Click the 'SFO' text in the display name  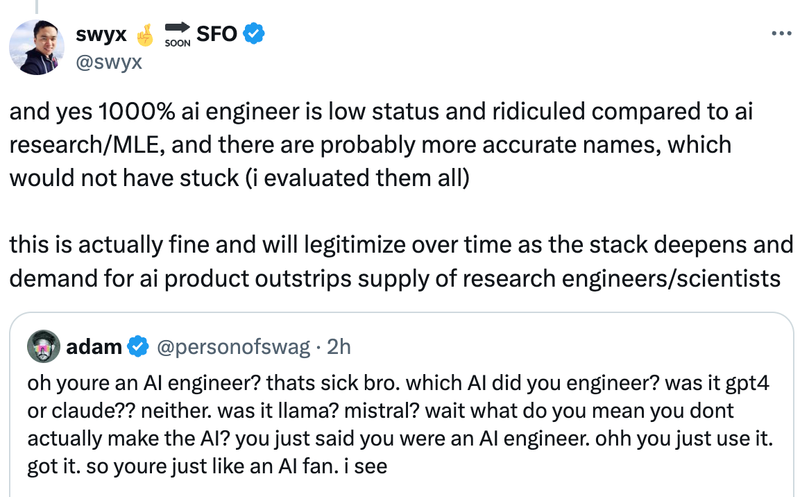coord(217,34)
